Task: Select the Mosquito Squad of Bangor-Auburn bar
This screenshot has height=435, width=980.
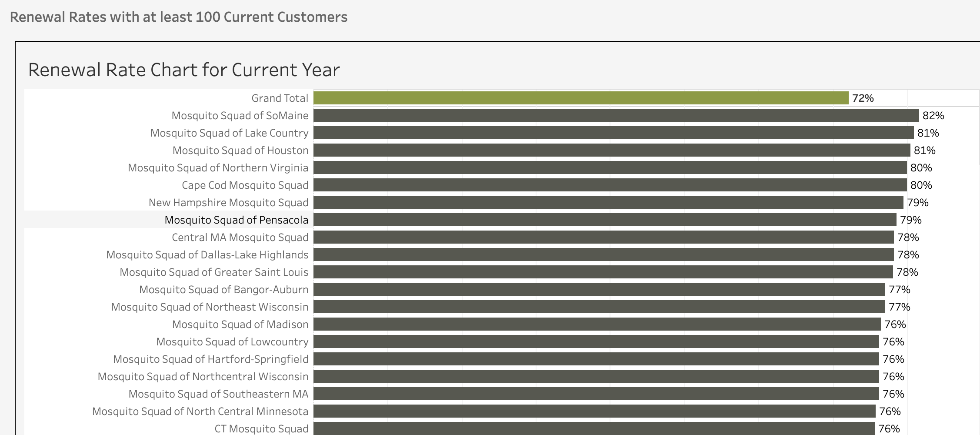Action: click(599, 289)
